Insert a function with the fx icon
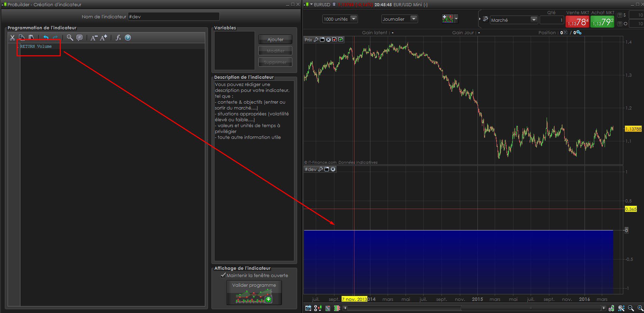Screen dimensions: 644x313 pos(118,38)
